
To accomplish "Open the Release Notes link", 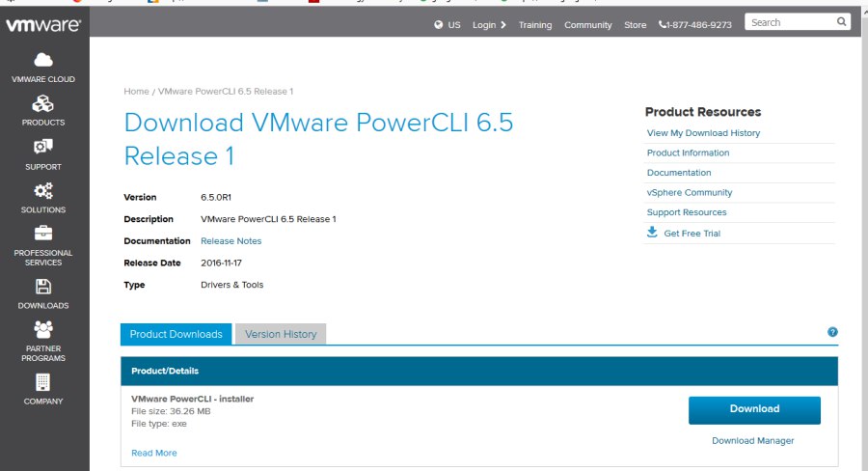I will pyautogui.click(x=231, y=241).
